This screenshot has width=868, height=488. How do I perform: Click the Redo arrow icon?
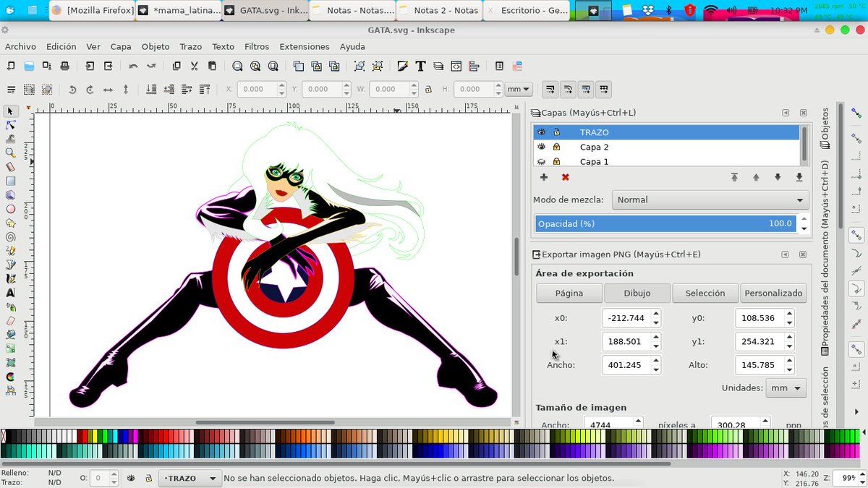tap(151, 66)
